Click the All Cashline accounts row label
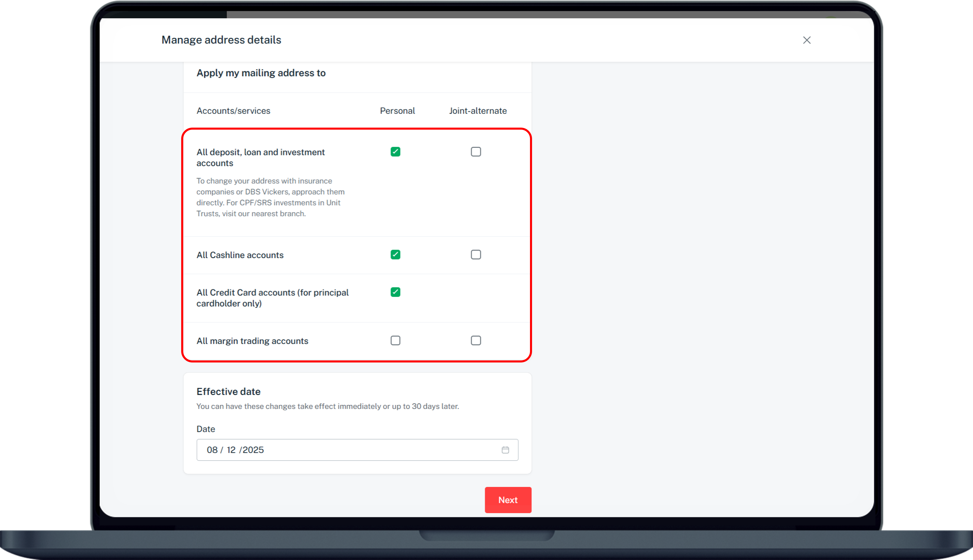 (240, 255)
